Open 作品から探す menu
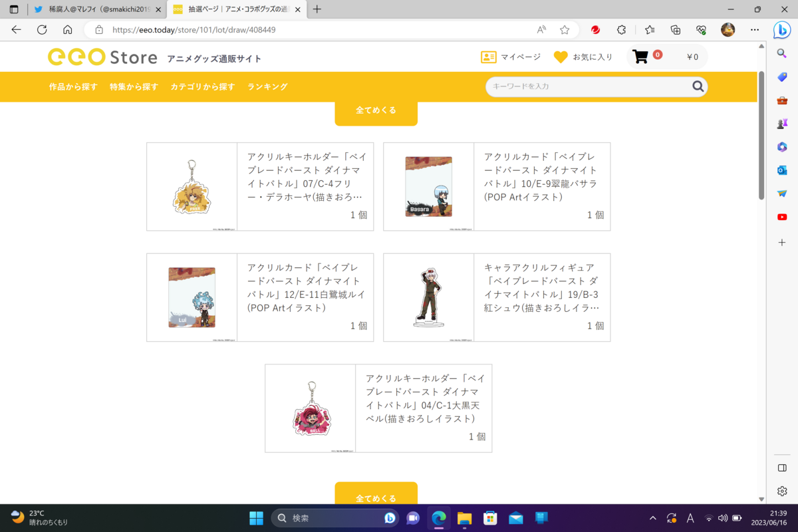Screen dimensions: 798x532 pos(73,86)
